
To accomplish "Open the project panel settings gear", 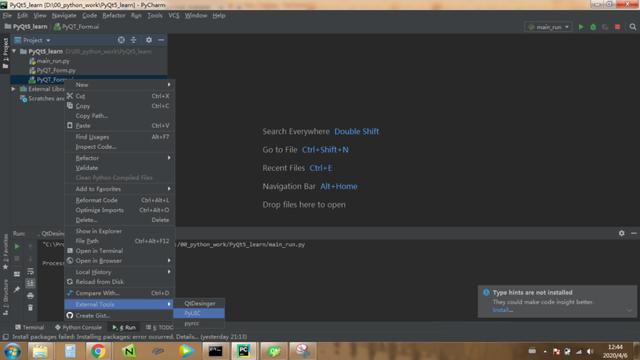I will coord(149,40).
